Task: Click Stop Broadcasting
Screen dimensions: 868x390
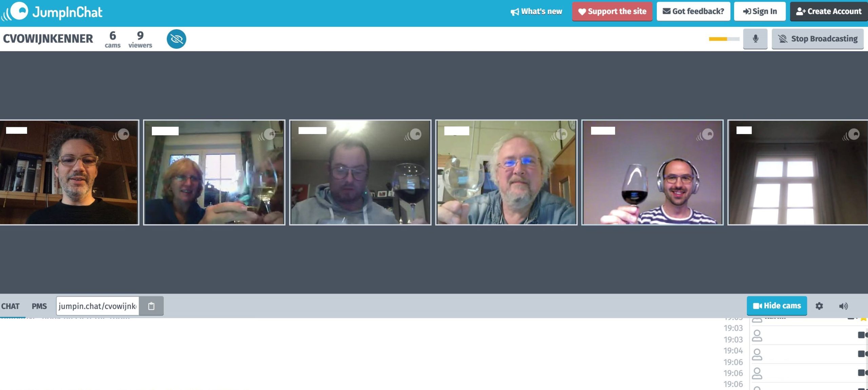Action: (817, 39)
